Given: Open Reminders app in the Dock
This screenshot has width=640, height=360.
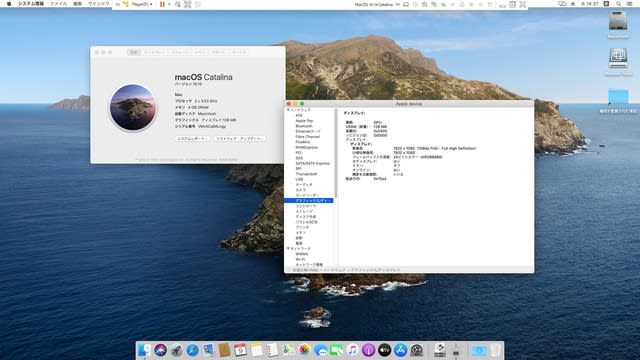Looking at the screenshot, I should coord(272,350).
